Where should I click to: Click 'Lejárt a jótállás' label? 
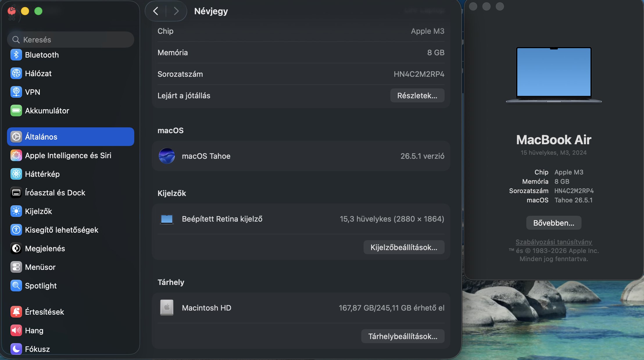click(184, 95)
